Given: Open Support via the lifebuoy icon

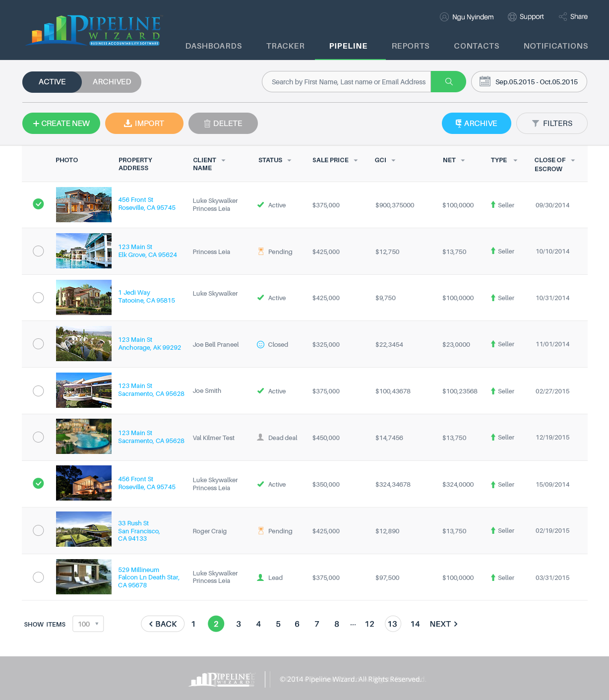Looking at the screenshot, I should coord(512,17).
